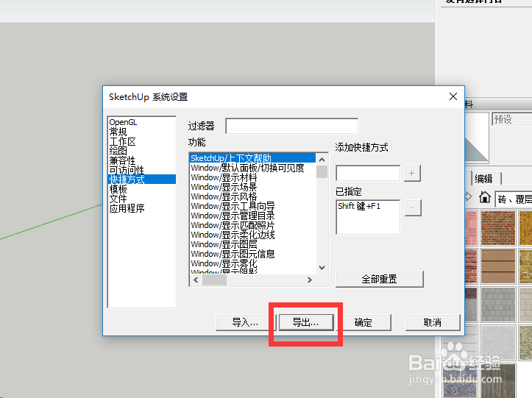Select OpenGL in the settings category list
532x398 pixels.
[123, 122]
